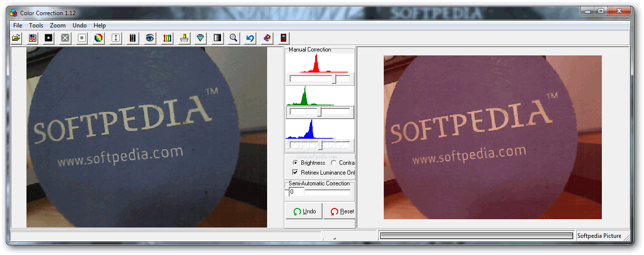Click the blue histogram graph

(x=320, y=129)
